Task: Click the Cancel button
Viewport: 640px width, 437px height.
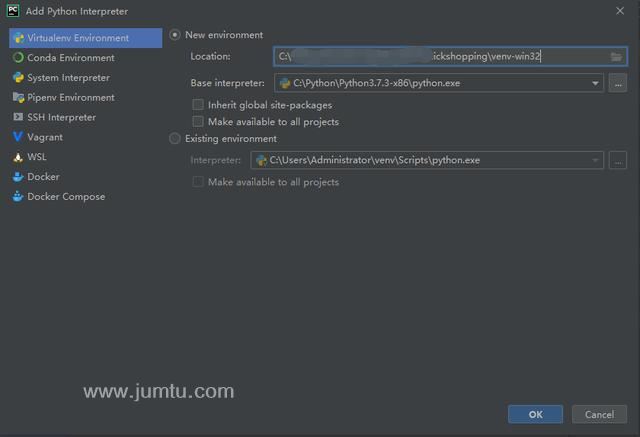Action: 599,414
